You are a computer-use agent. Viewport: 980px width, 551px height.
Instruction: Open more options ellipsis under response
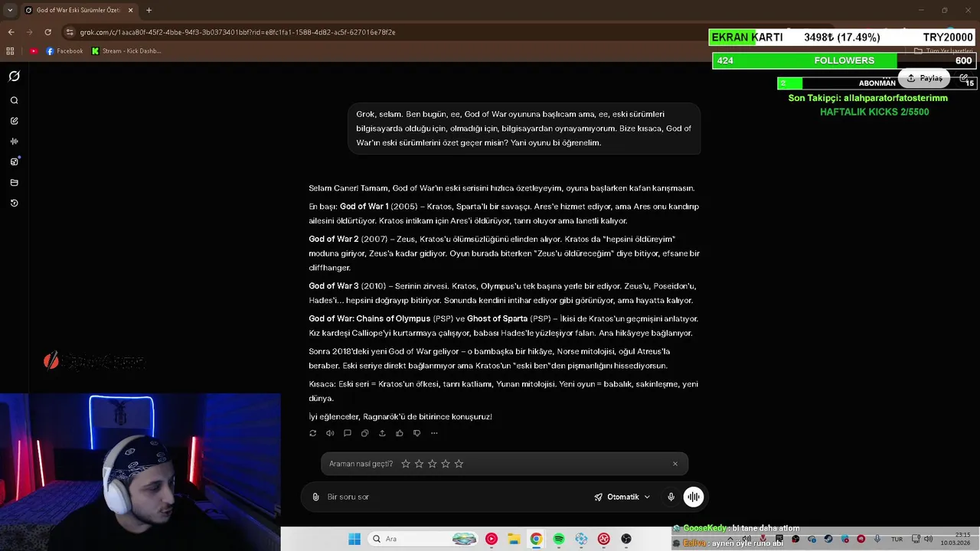[434, 433]
